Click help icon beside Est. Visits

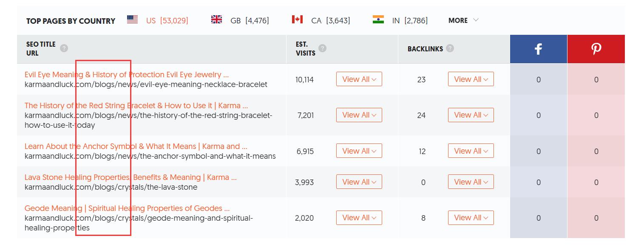click(323, 48)
